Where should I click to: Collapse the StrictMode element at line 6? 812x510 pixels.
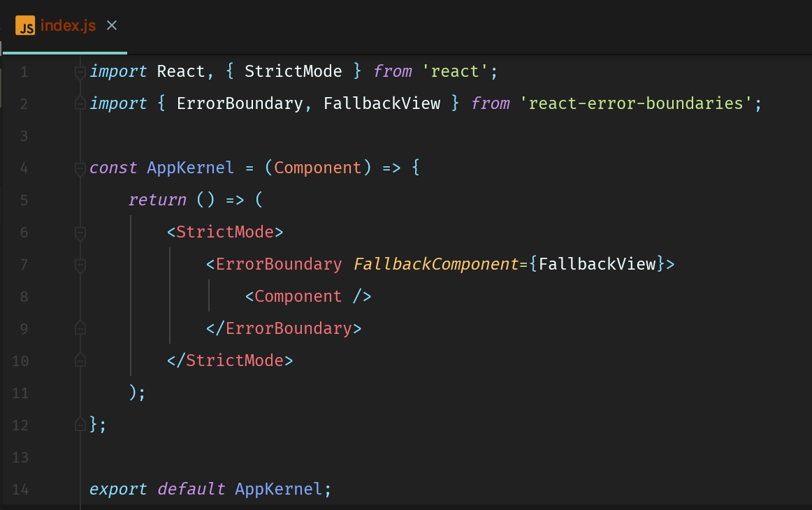80,233
